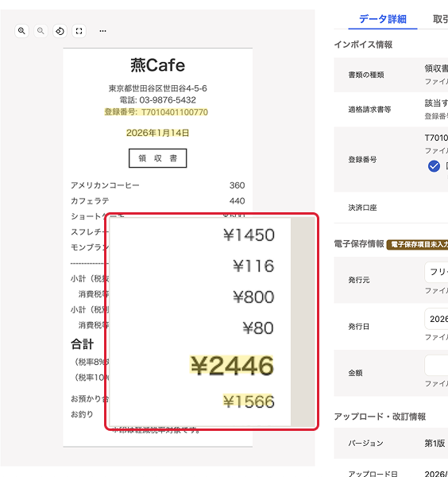This screenshot has height=477, width=448.
Task: Click the 合計 label on receipt
Action: (83, 344)
